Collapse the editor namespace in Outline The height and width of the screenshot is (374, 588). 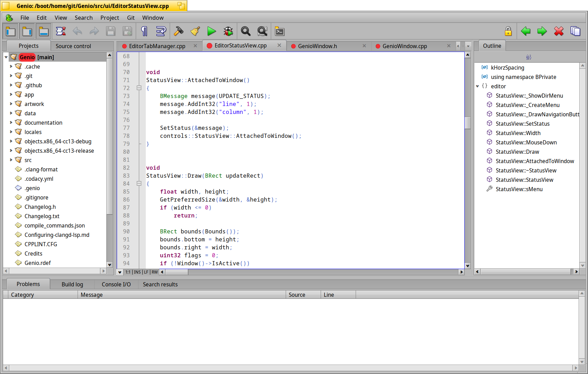click(478, 86)
